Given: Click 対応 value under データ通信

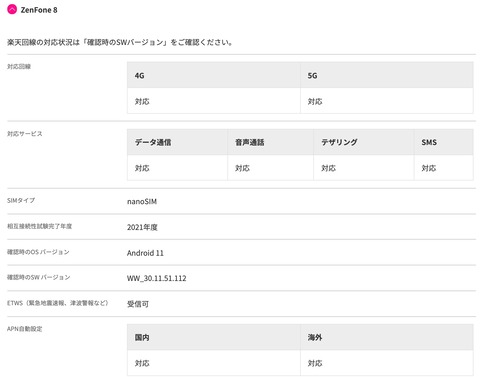Looking at the screenshot, I should coord(142,168).
